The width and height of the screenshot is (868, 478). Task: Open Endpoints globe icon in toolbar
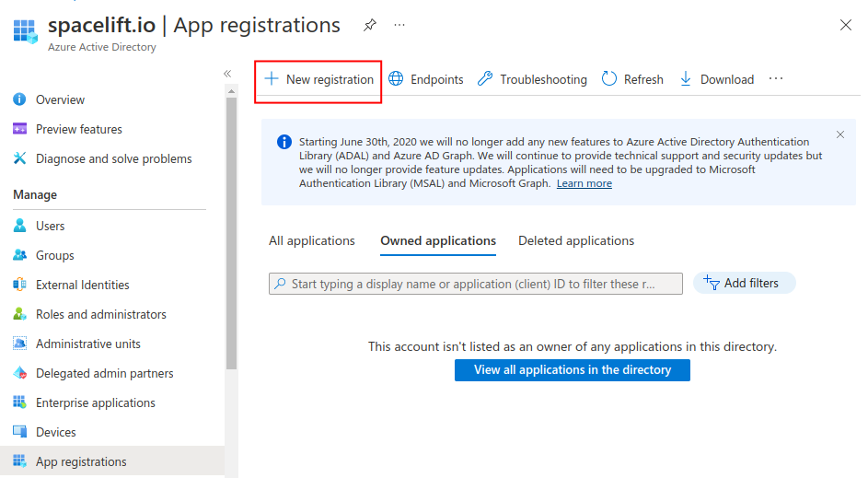pos(396,79)
